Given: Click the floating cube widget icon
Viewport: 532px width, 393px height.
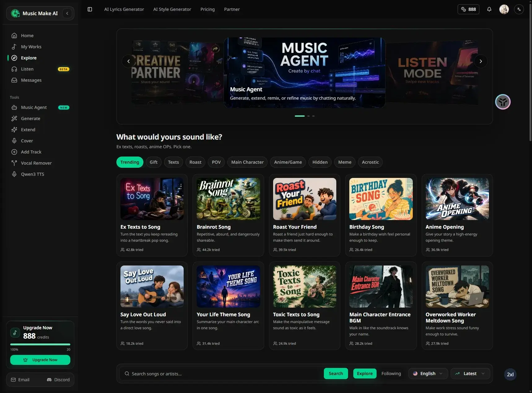Looking at the screenshot, I should 503,102.
